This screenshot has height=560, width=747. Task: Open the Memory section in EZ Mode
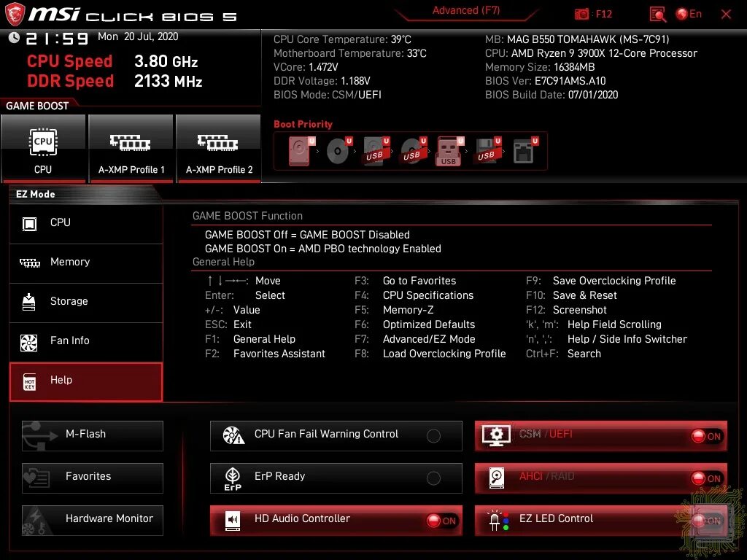[86, 262]
